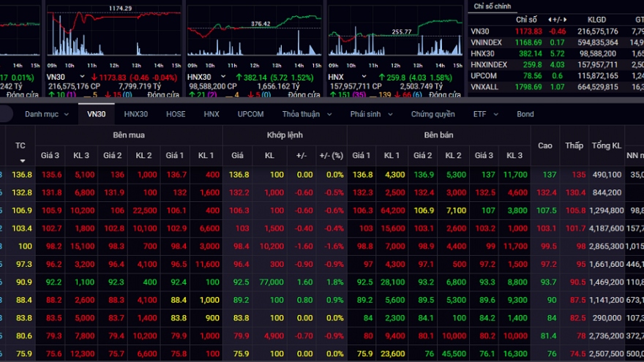Screen dimensions: 644x362
Task: Click total volume 2,736,200
Action: click(x=606, y=336)
